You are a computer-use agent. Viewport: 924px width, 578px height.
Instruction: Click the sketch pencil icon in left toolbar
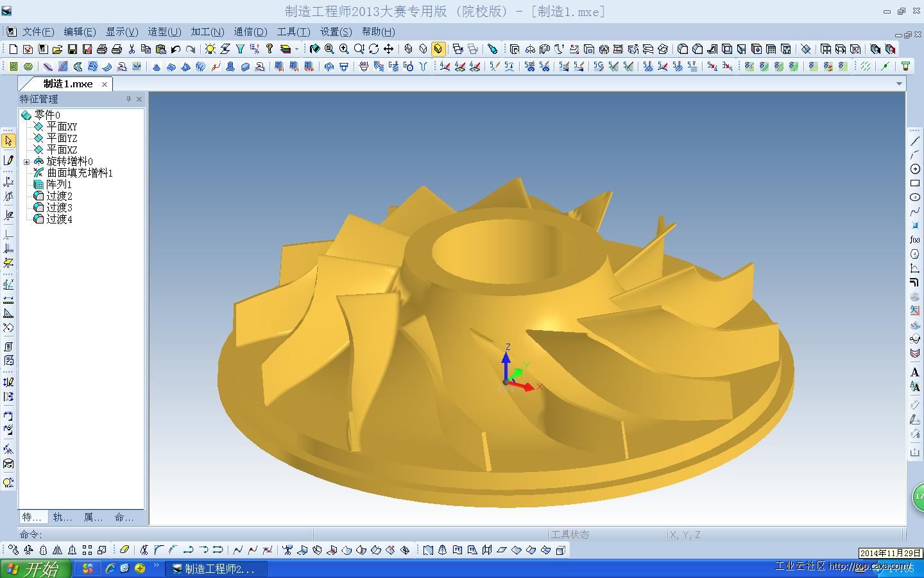click(x=8, y=160)
